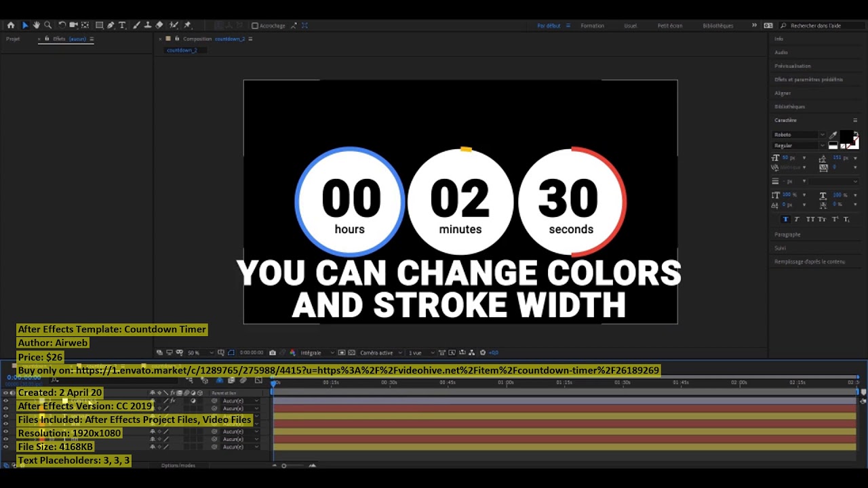The height and width of the screenshot is (488, 868).
Task: Select the Selection arrow tool
Action: point(25,25)
